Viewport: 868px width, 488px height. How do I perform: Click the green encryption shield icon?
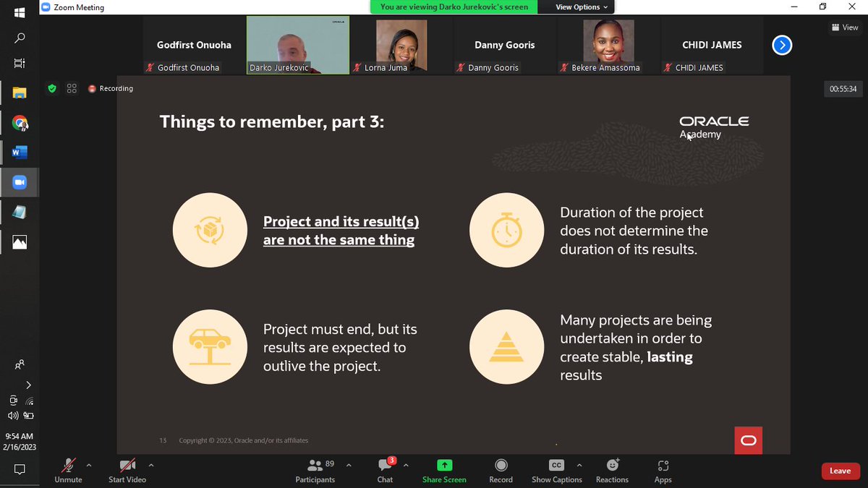pos(51,88)
